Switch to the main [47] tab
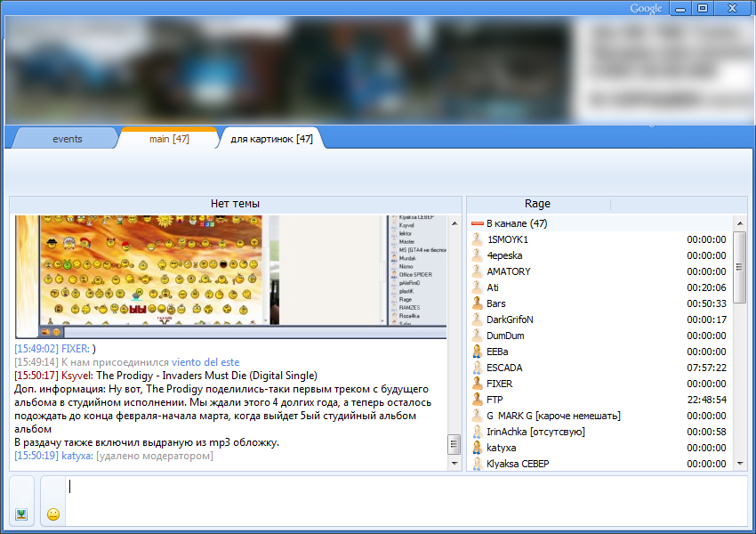The height and width of the screenshot is (534, 756). click(x=168, y=139)
